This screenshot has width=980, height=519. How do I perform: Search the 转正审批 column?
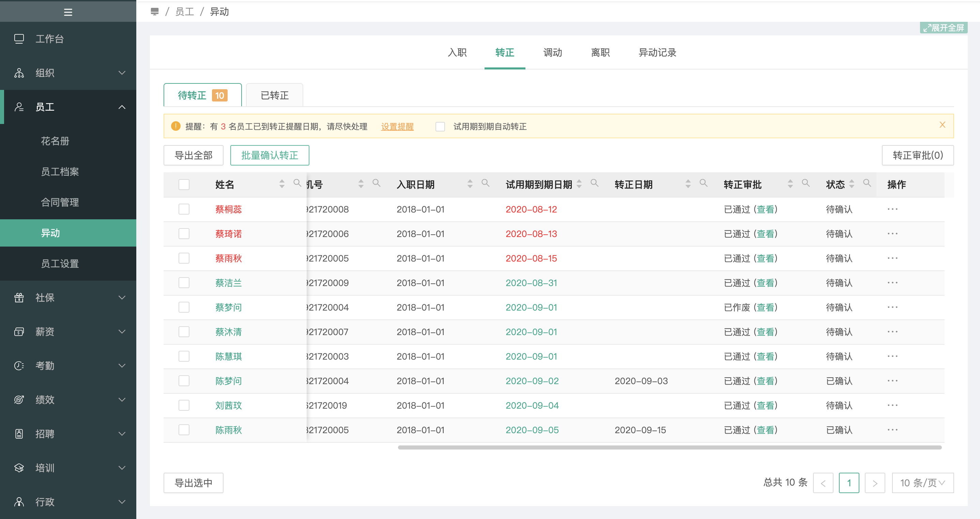tap(806, 183)
